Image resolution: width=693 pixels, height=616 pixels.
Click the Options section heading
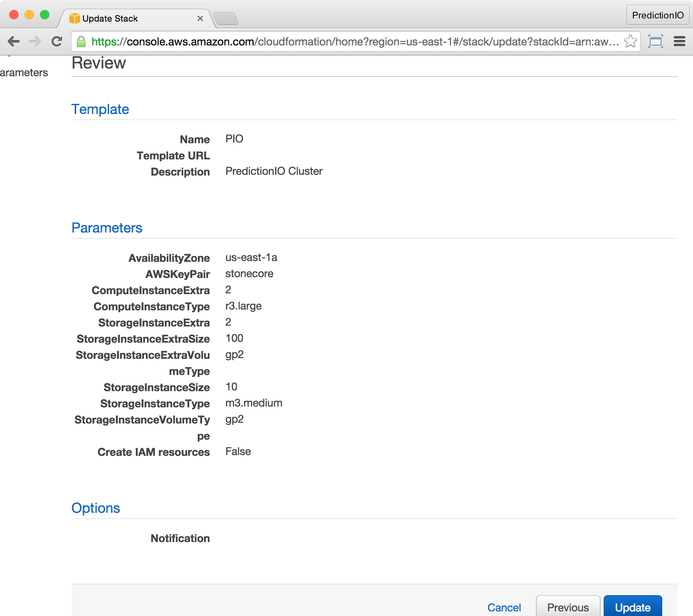point(95,508)
